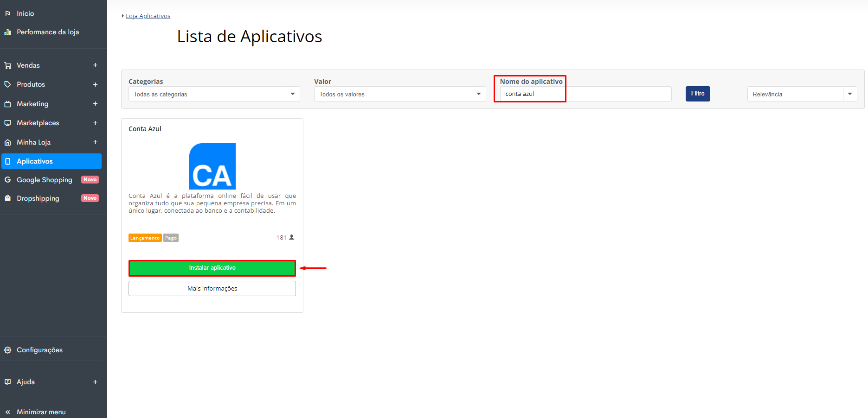The width and height of the screenshot is (868, 418).
Task: Click the Nome do aplicativo search field
Action: click(x=586, y=94)
